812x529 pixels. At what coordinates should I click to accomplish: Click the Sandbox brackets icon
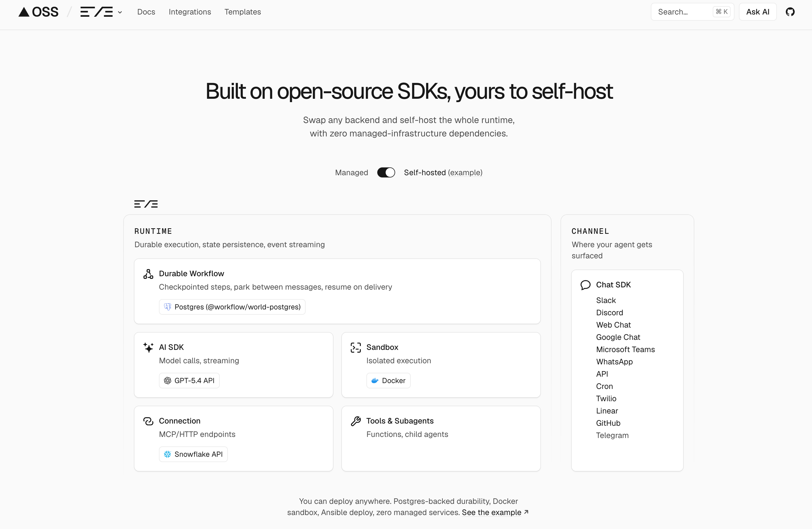coord(356,347)
